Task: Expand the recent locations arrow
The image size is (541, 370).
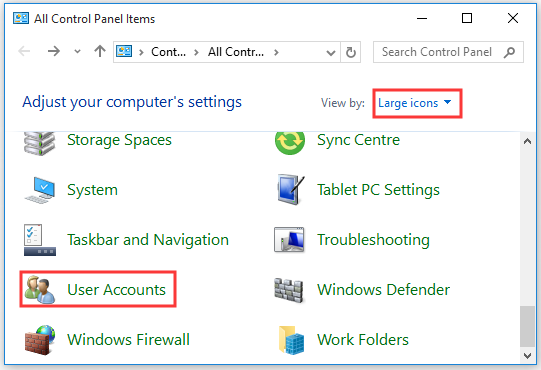Action: (77, 52)
